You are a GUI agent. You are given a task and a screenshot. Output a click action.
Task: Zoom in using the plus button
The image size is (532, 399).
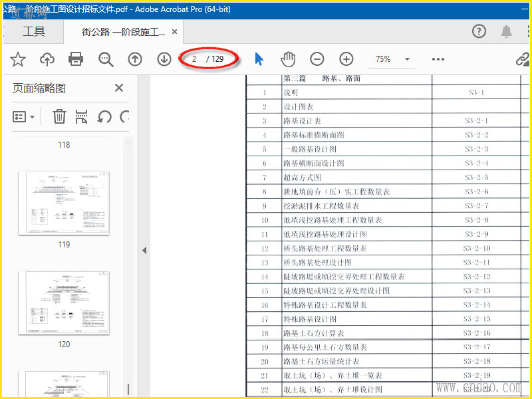pyautogui.click(x=346, y=59)
